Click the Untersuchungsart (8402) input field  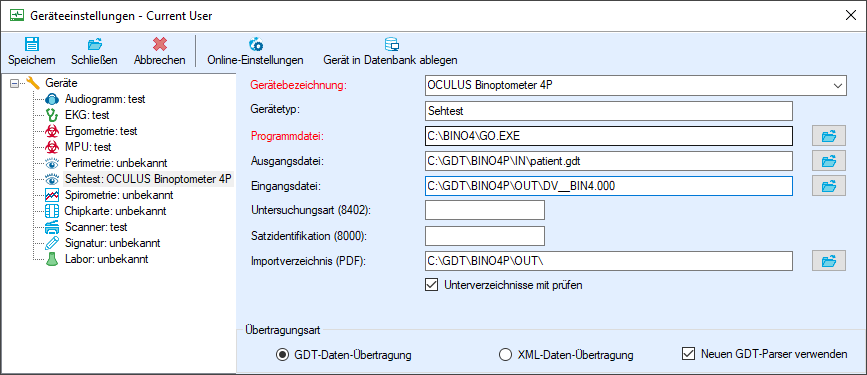click(485, 210)
